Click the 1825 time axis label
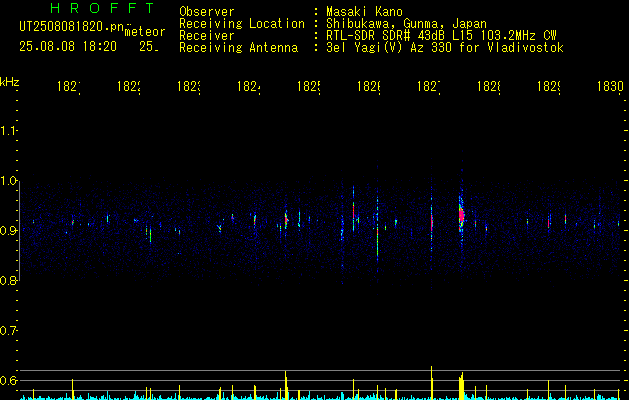The image size is (629, 400). tap(309, 86)
